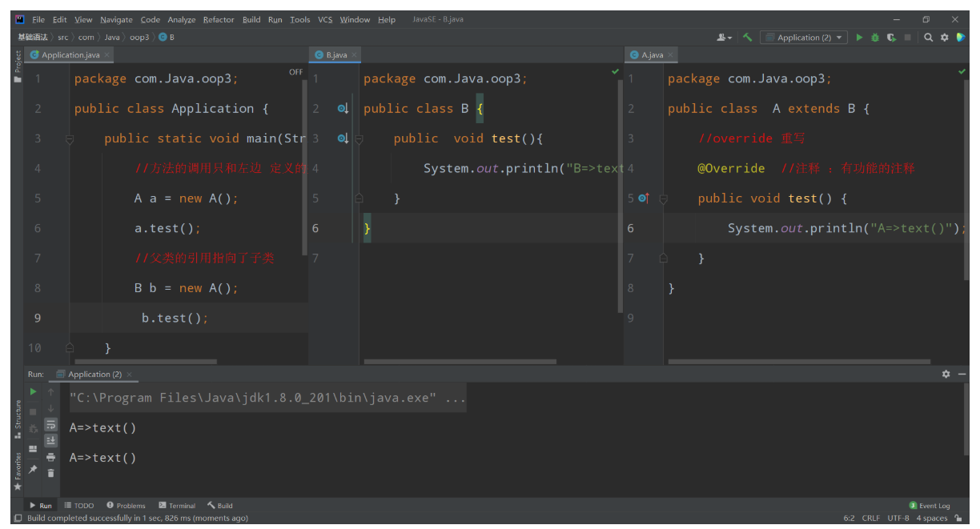Open the Project tool window sidebar
The height and width of the screenshot is (529, 980).
point(18,67)
